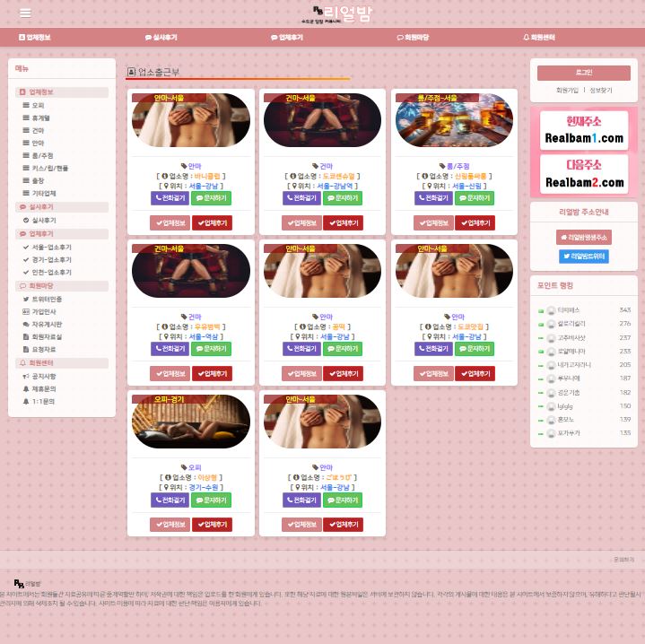Open 업체후기 in the top navigation bar

287,38
